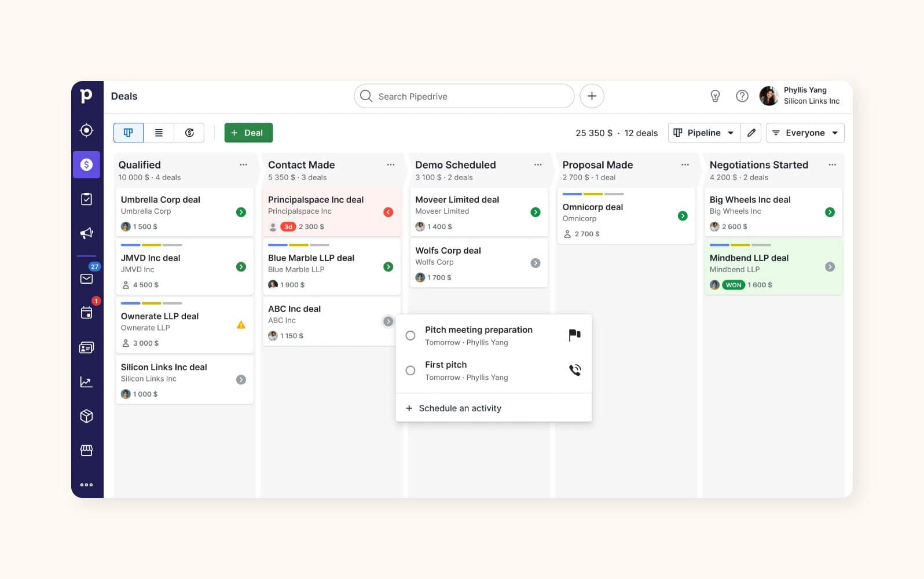Click the WON badge on Mindbend LLP
Image resolution: width=924 pixels, height=579 pixels.
[734, 285]
